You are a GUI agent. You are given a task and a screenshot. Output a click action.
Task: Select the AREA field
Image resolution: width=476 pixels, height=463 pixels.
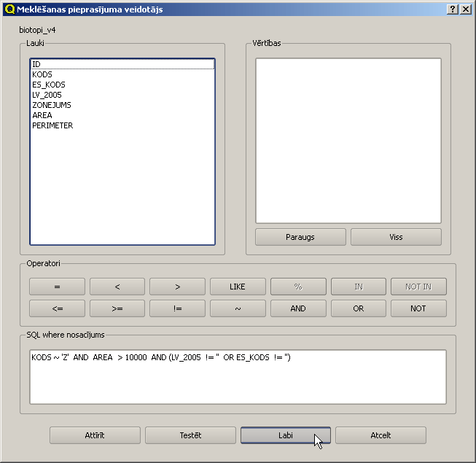(122, 115)
